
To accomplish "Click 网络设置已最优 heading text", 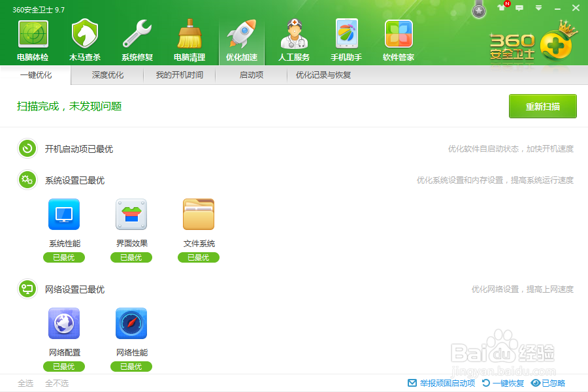I will coord(74,289).
